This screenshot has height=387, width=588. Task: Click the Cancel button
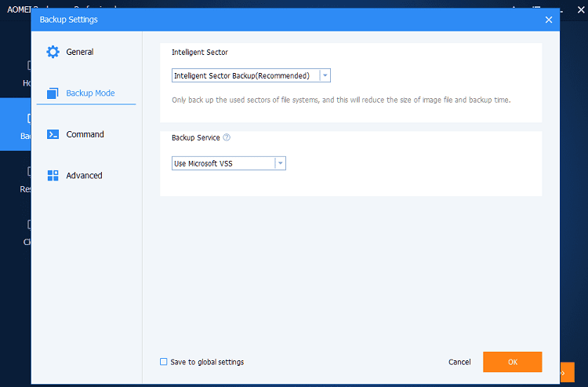coord(459,362)
